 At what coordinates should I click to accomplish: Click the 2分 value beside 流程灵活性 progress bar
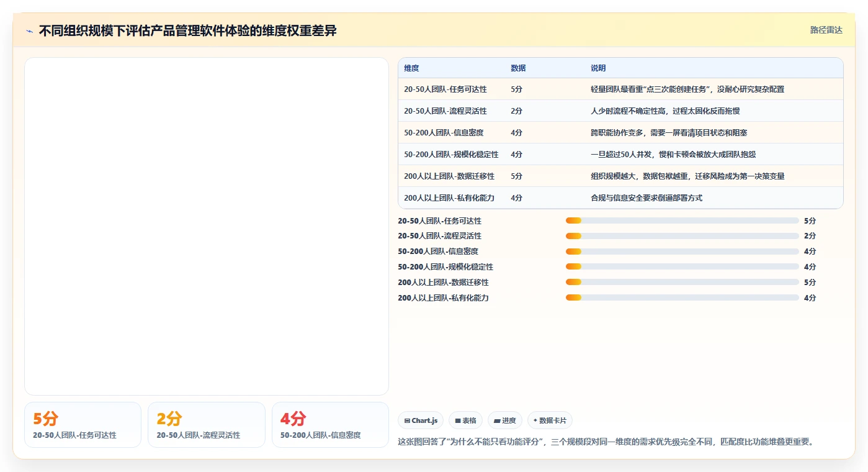810,236
